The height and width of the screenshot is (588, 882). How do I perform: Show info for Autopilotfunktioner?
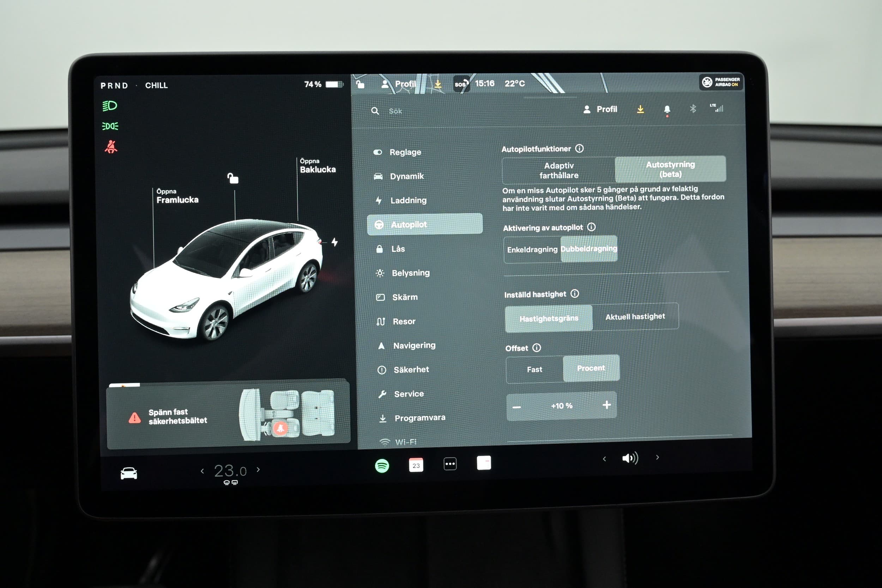579,148
